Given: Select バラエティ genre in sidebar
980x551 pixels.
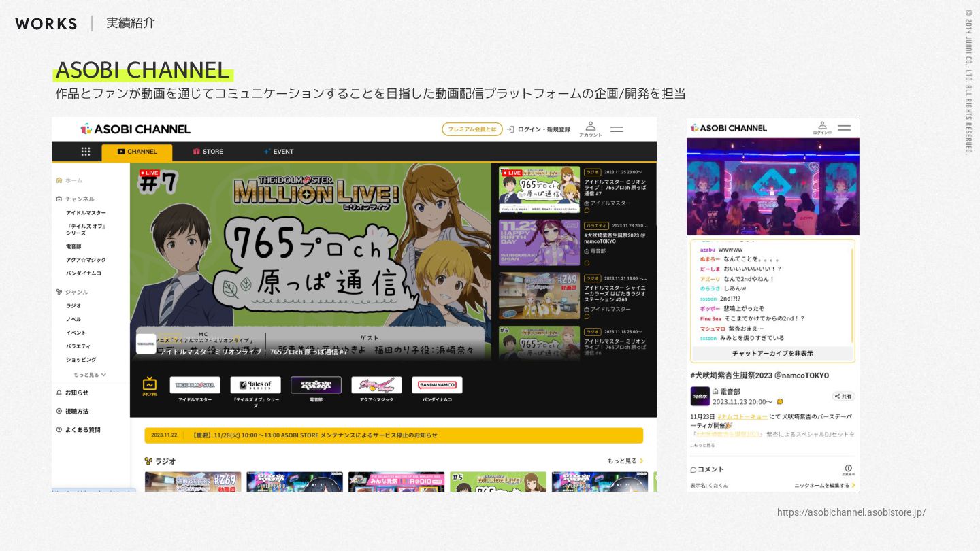Looking at the screenshot, I should pos(78,346).
